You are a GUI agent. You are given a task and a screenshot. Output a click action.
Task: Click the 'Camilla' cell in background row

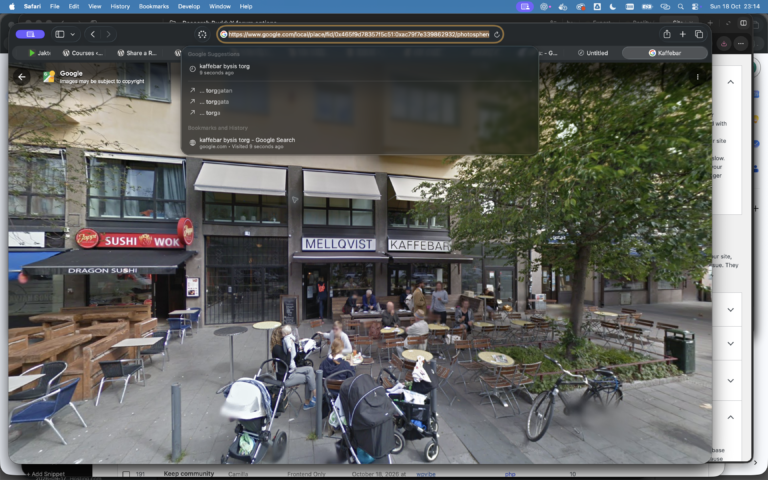(x=238, y=474)
